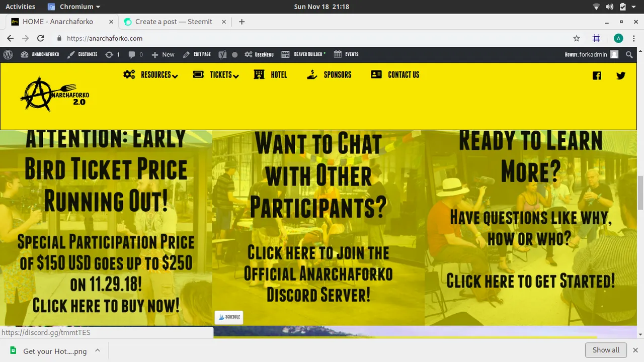644x362 pixels.
Task: Show all downloads
Action: (606, 350)
